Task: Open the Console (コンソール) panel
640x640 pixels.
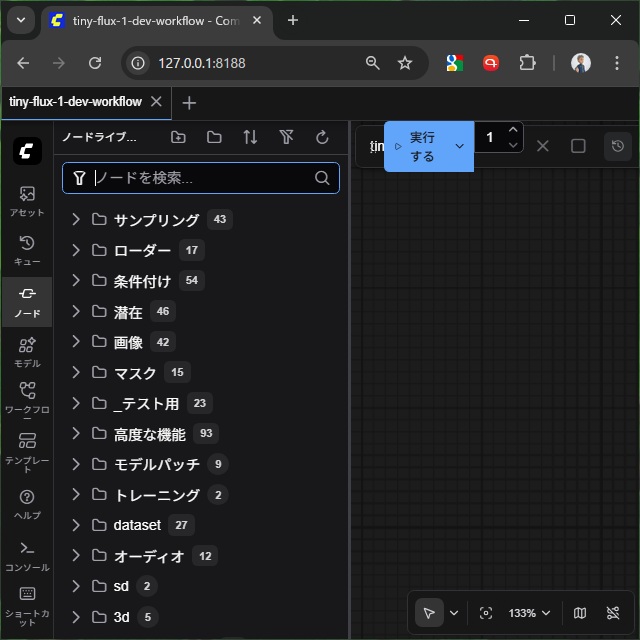Action: pos(27,555)
